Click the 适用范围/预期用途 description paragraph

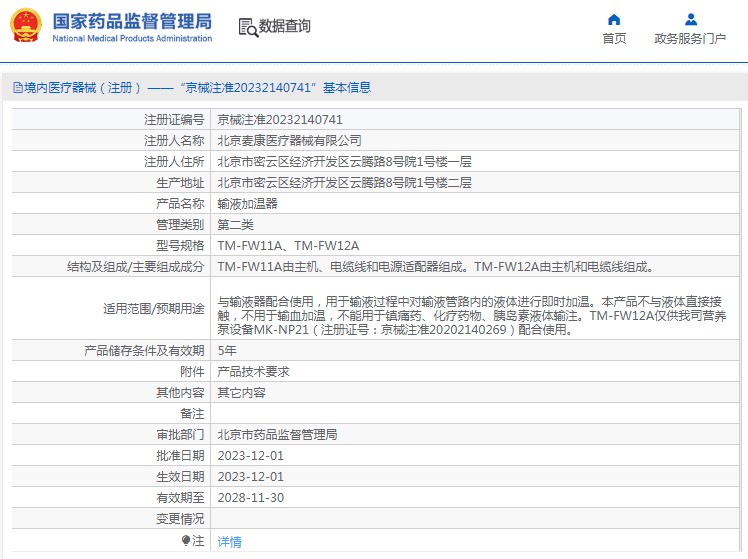472,315
